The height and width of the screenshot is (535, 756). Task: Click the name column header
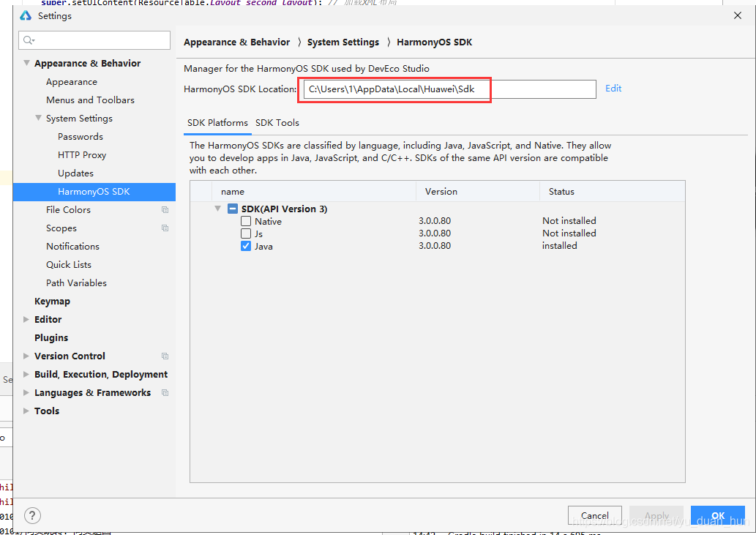point(314,191)
